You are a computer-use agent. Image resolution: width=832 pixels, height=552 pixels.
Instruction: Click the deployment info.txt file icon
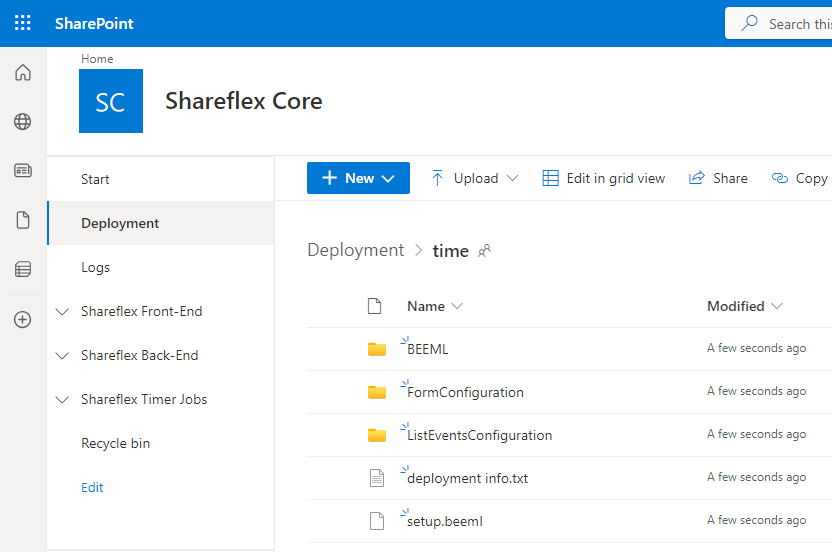(377, 478)
